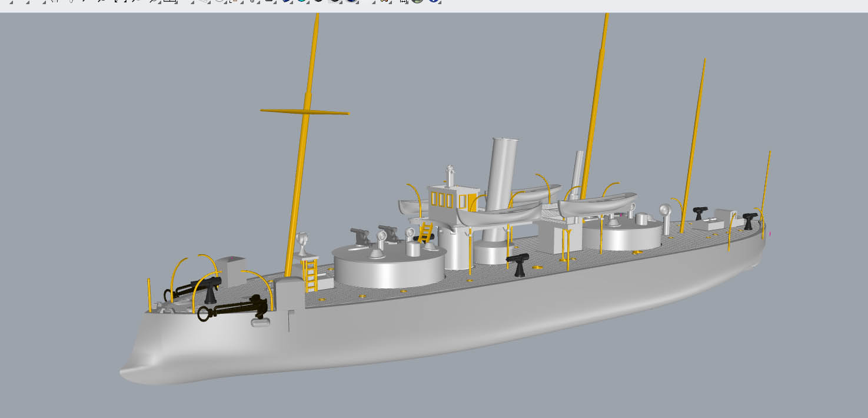
Task: Click the leftmost dark blue sphere toolbar icon
Action: pos(286,1)
